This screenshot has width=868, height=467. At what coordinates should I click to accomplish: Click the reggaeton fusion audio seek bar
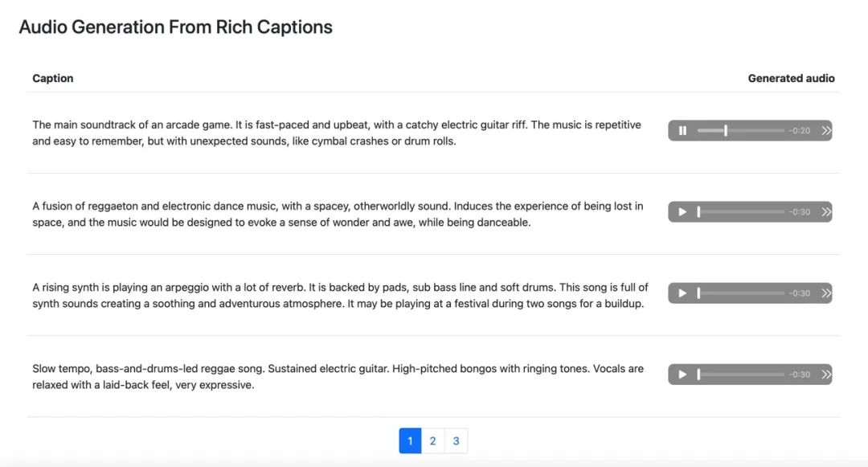coord(740,212)
